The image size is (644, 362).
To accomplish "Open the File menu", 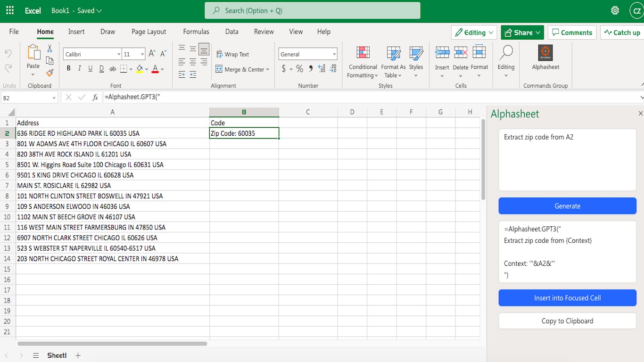I will (x=14, y=32).
